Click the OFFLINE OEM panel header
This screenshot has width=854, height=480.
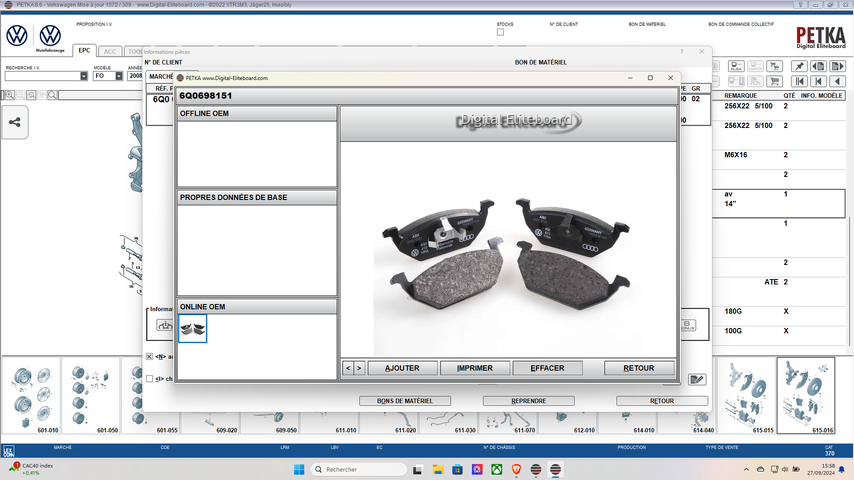coord(257,113)
